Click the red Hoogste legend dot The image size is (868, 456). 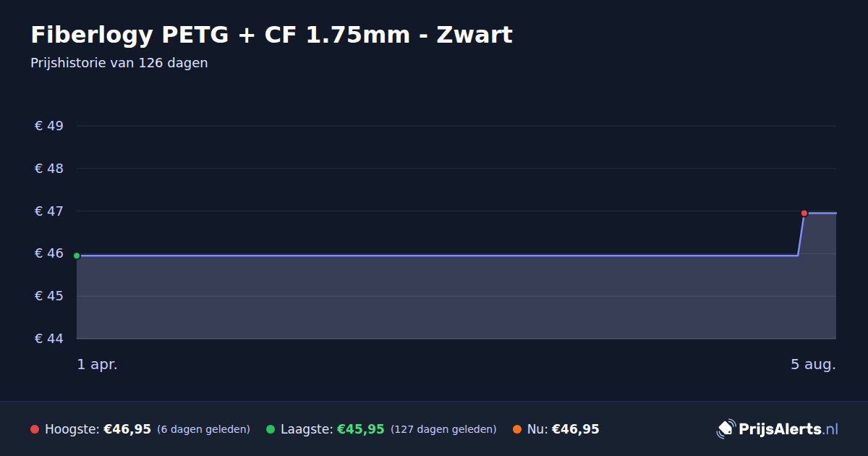click(x=35, y=429)
